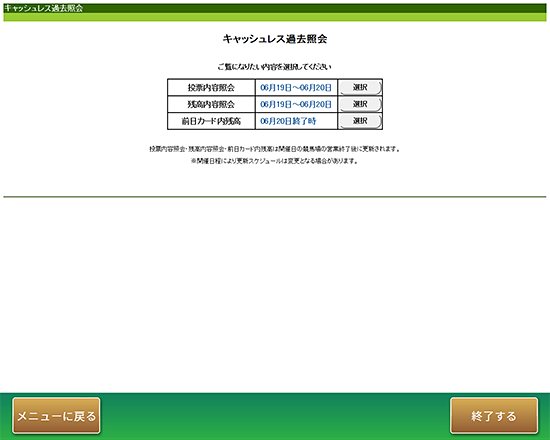Click the blank white area below divider
This screenshot has width=550, height=440.
point(275,295)
